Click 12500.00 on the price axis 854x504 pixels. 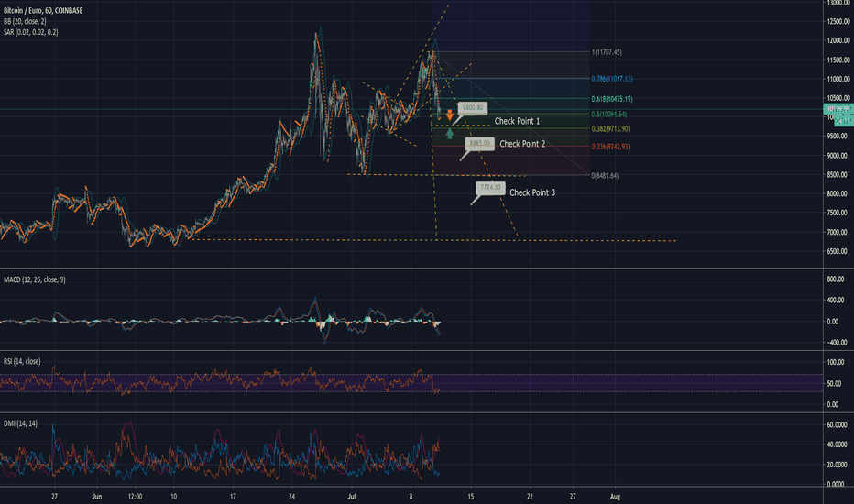point(838,22)
